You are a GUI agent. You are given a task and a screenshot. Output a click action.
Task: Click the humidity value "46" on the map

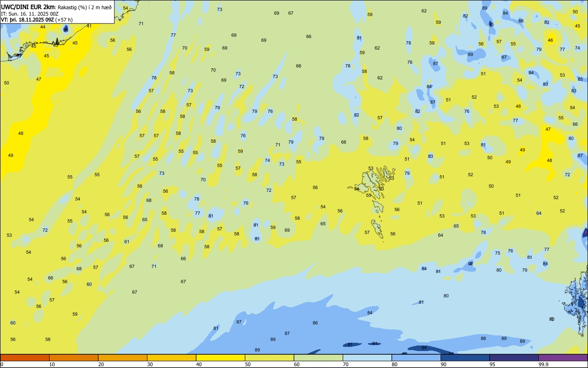pos(550,40)
